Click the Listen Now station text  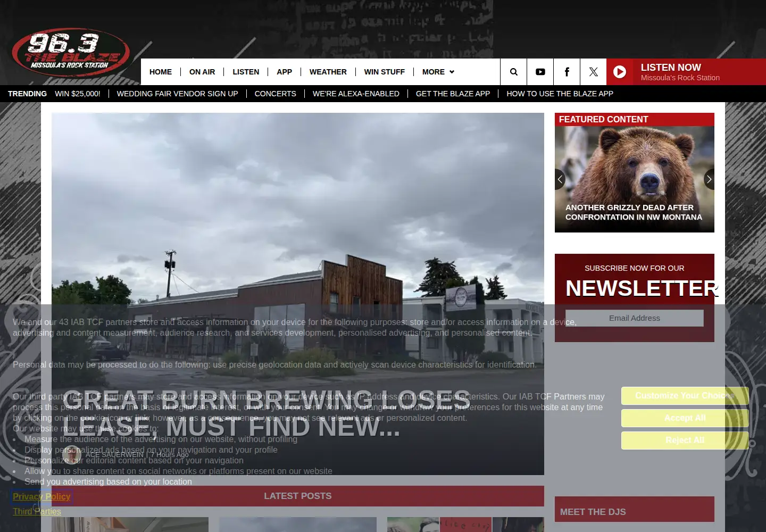pos(680,72)
